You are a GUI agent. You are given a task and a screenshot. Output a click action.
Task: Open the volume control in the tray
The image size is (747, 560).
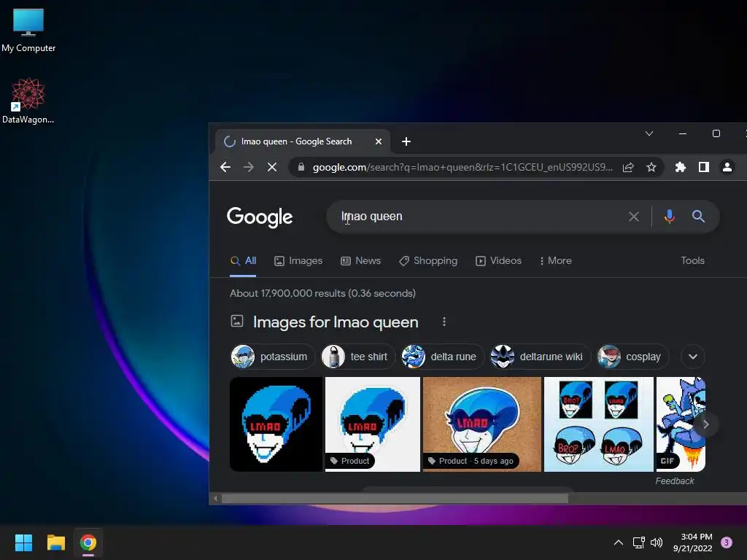coord(657,542)
